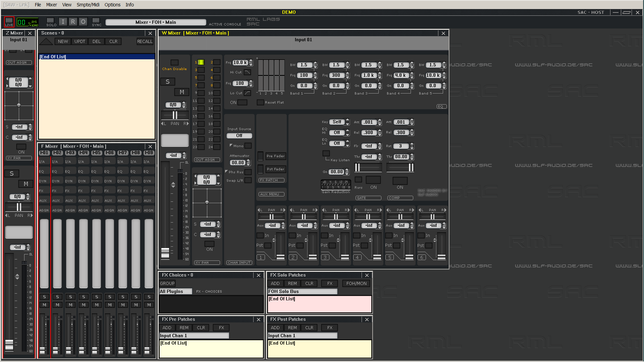Click the I view button in toolbar

point(63,22)
